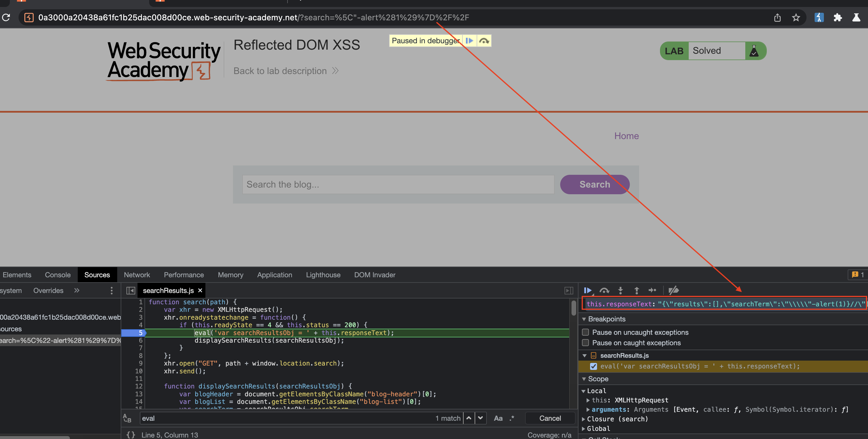Focus the Search the blog field
This screenshot has width=868, height=439.
pos(398,184)
